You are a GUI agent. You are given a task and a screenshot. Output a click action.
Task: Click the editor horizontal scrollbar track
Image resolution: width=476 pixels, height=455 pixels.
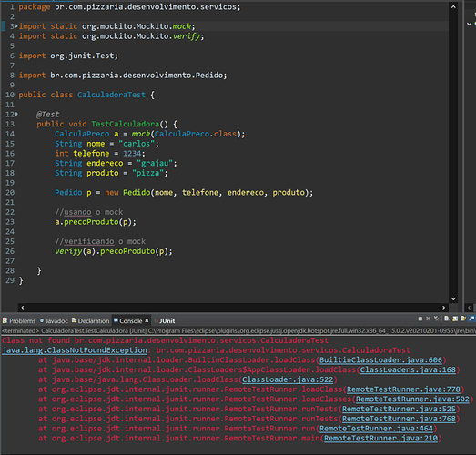pyautogui.click(x=233, y=308)
